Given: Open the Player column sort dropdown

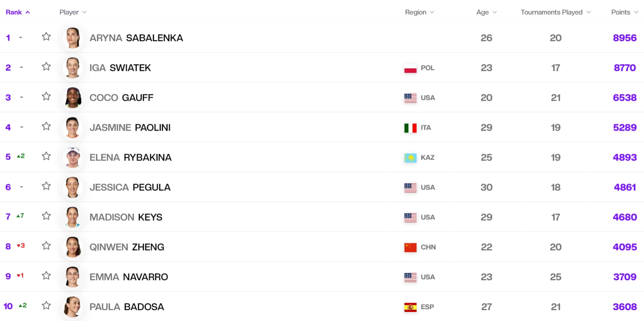Looking at the screenshot, I should (73, 12).
